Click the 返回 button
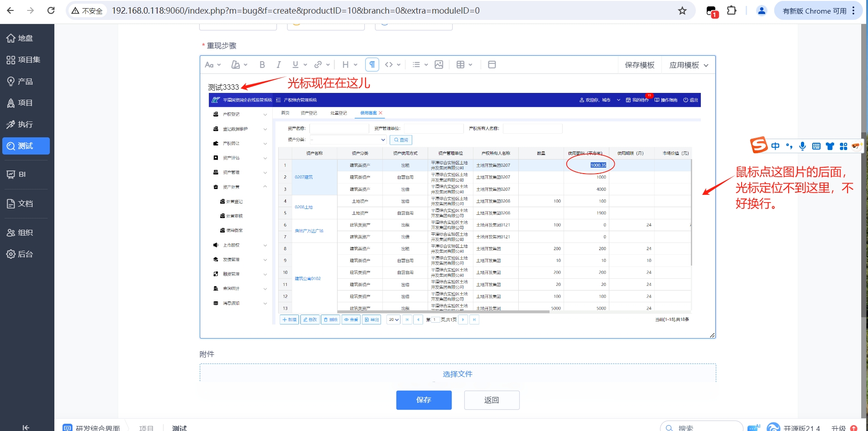Viewport: 868px width, 431px height. tap(492, 400)
